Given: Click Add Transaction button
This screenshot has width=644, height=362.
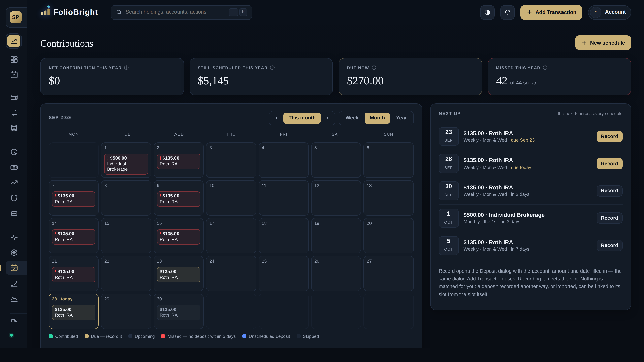Looking at the screenshot, I should click(x=551, y=12).
